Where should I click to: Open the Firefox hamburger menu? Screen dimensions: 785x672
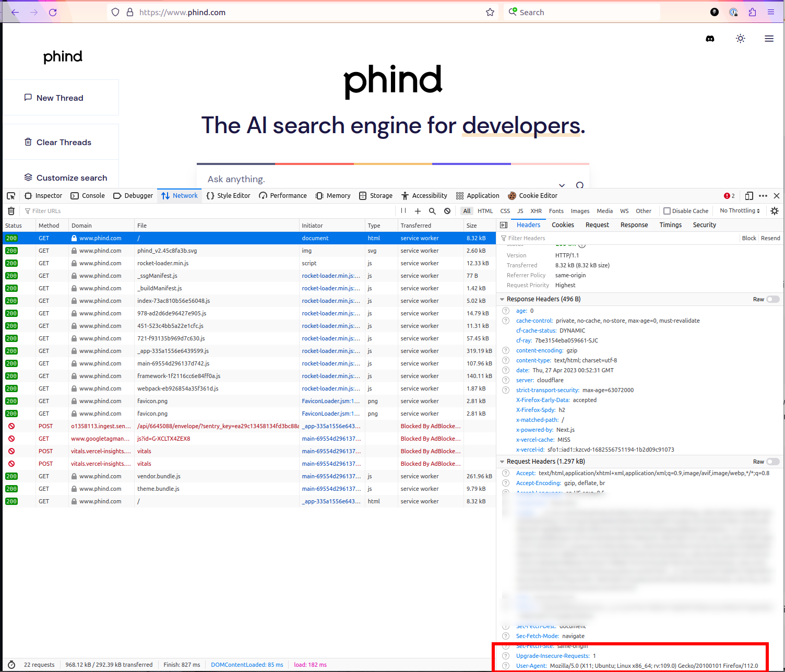(770, 12)
